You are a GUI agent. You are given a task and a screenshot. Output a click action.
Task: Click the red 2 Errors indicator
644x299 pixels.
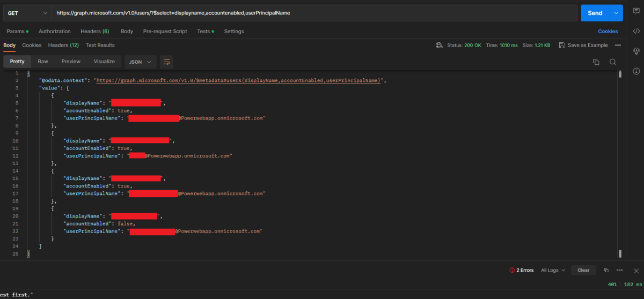[x=522, y=270]
